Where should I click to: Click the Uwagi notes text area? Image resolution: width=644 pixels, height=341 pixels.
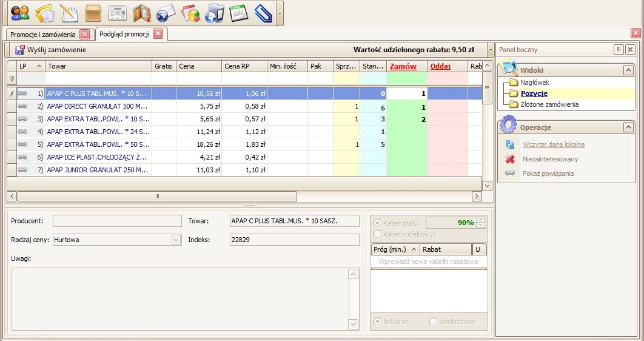pyautogui.click(x=179, y=299)
